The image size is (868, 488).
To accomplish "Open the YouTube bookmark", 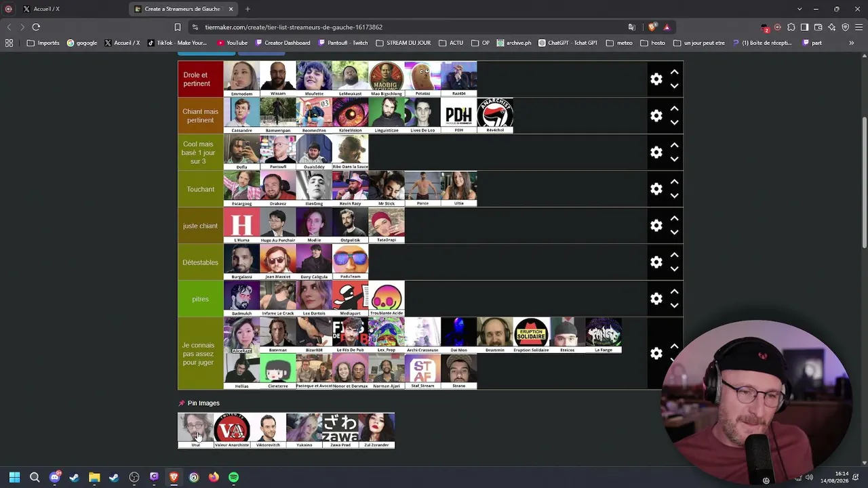I will (x=233, y=43).
